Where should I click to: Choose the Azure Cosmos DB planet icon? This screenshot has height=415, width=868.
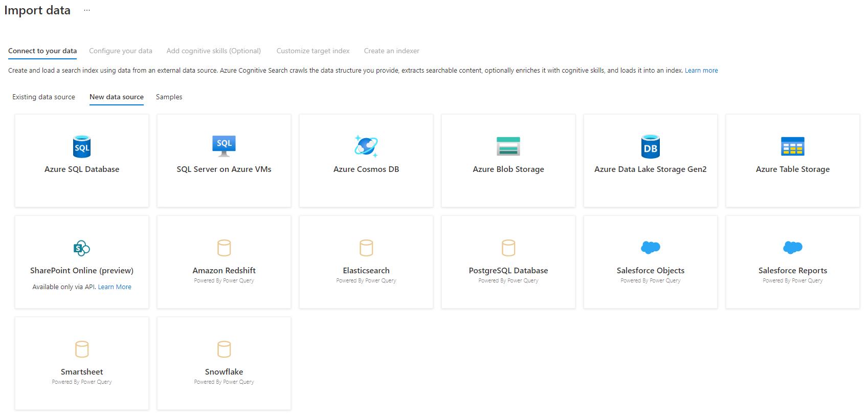tap(366, 146)
